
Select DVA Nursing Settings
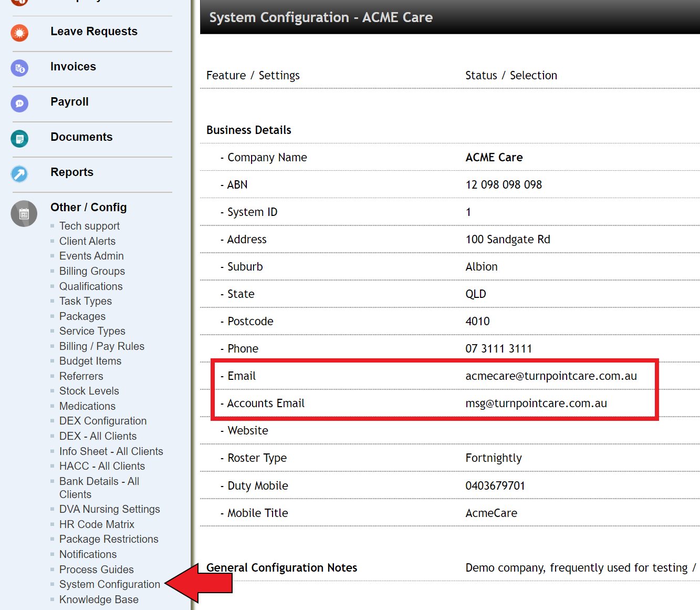click(x=110, y=509)
